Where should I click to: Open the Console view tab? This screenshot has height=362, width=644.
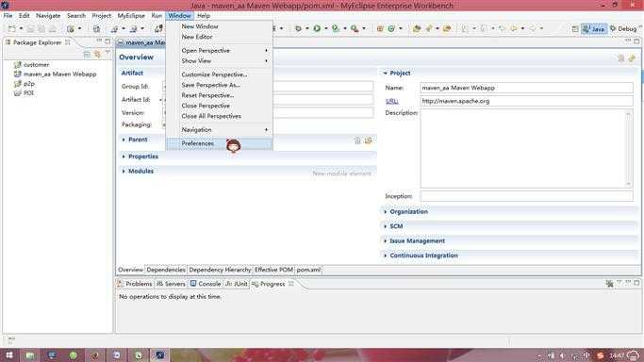(x=206, y=284)
